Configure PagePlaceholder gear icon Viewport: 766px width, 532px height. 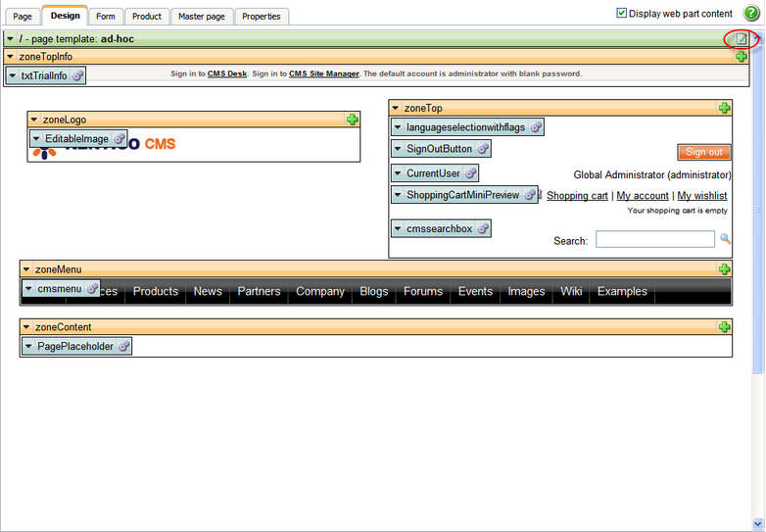[124, 346]
